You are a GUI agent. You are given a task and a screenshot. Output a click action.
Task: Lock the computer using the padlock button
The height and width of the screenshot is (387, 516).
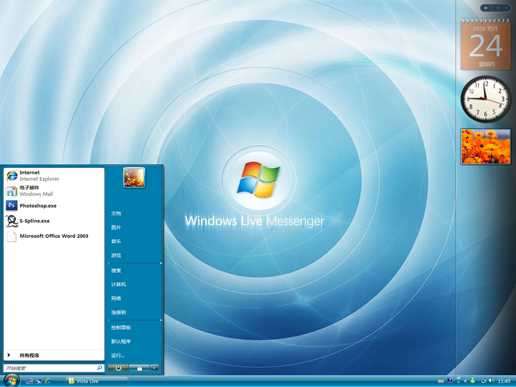tap(139, 368)
